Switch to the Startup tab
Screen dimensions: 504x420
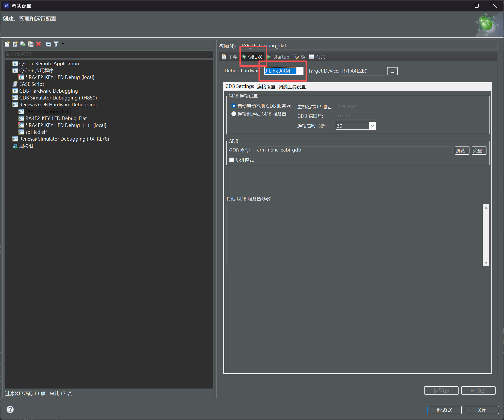click(x=278, y=57)
